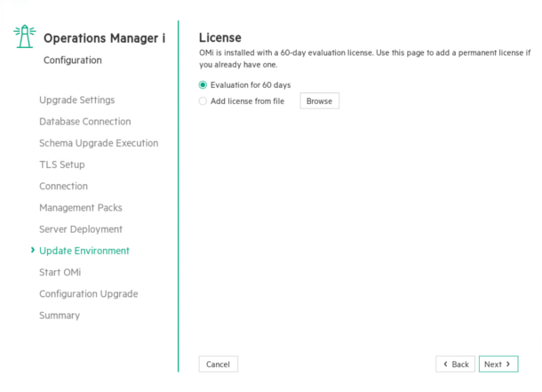The height and width of the screenshot is (392, 542).
Task: Select the active Update Environment step
Action: pyautogui.click(x=84, y=251)
